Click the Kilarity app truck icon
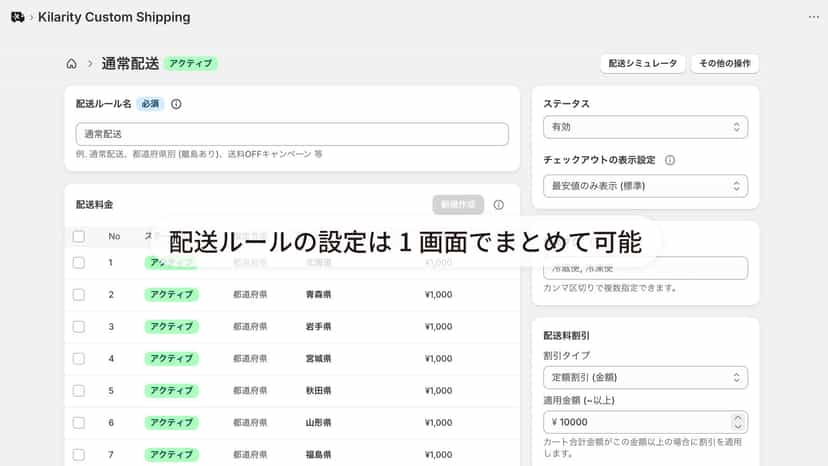 coord(17,17)
